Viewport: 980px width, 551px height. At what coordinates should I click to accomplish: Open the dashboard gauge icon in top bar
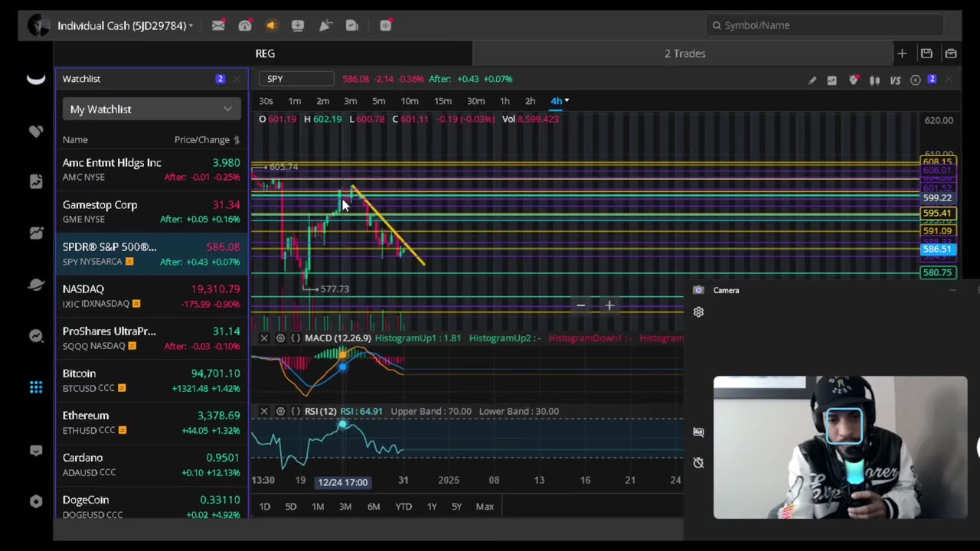click(x=245, y=25)
